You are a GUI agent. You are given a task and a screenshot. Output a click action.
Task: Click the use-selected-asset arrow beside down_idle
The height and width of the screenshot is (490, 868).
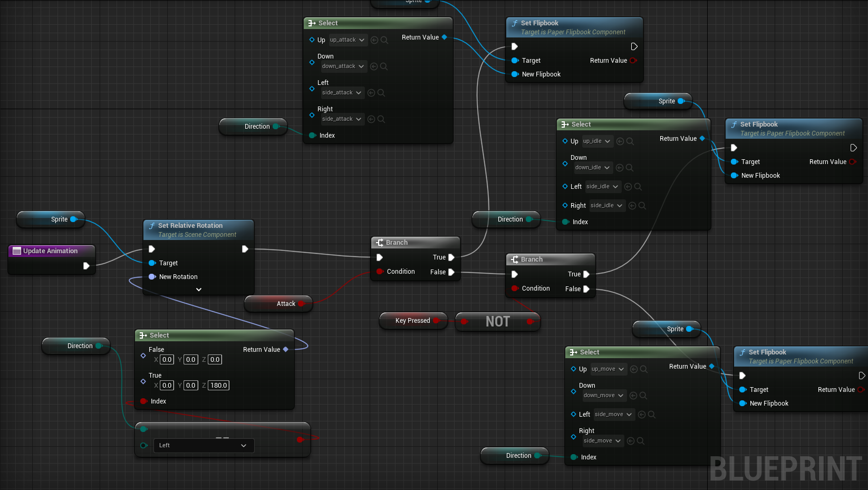click(620, 168)
